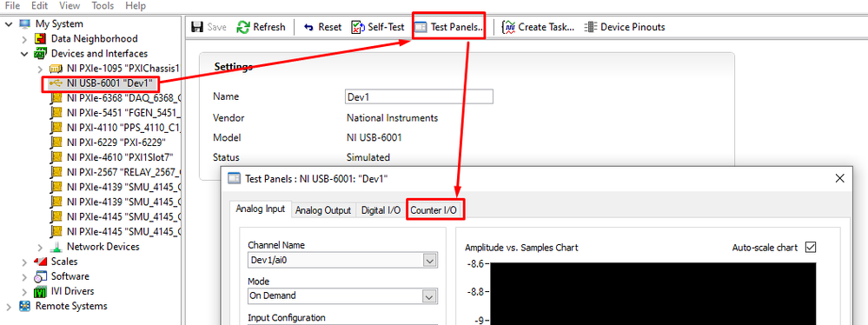Click the NI PXIe-4610 device icon
This screenshot has width=868, height=325.
click(56, 157)
